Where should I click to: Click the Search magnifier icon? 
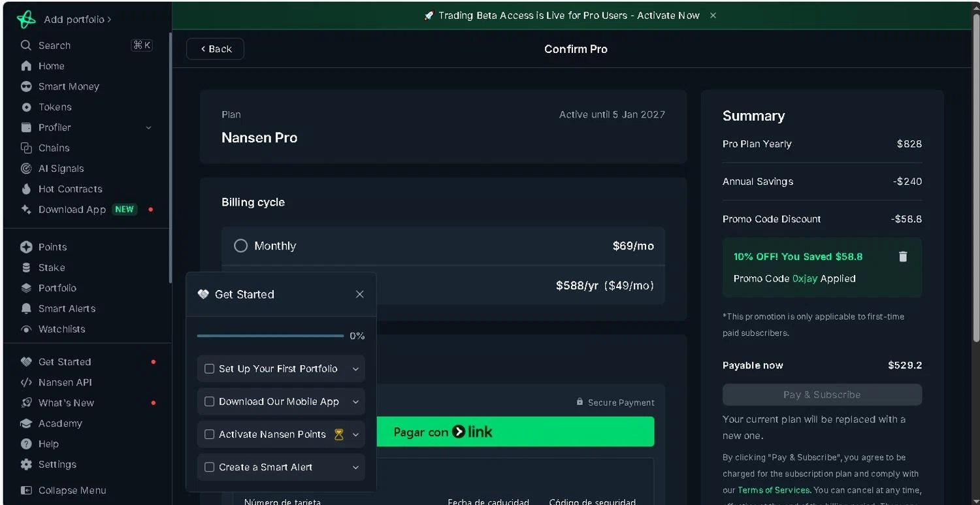(x=26, y=45)
